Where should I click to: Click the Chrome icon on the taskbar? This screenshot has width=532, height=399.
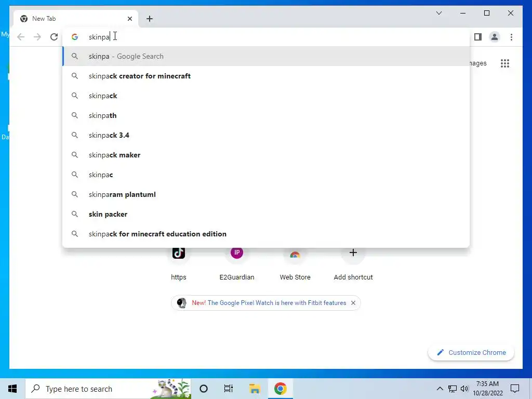pyautogui.click(x=280, y=389)
